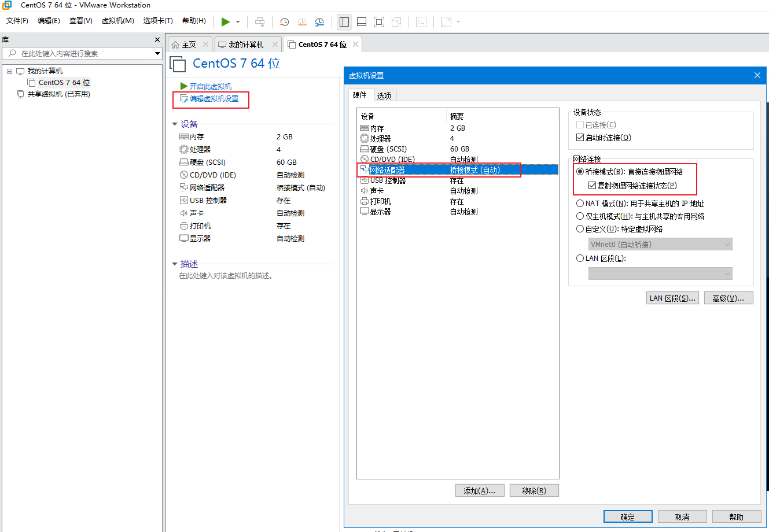Open the library search dropdown arrow
This screenshot has height=532, width=769.
pyautogui.click(x=157, y=53)
